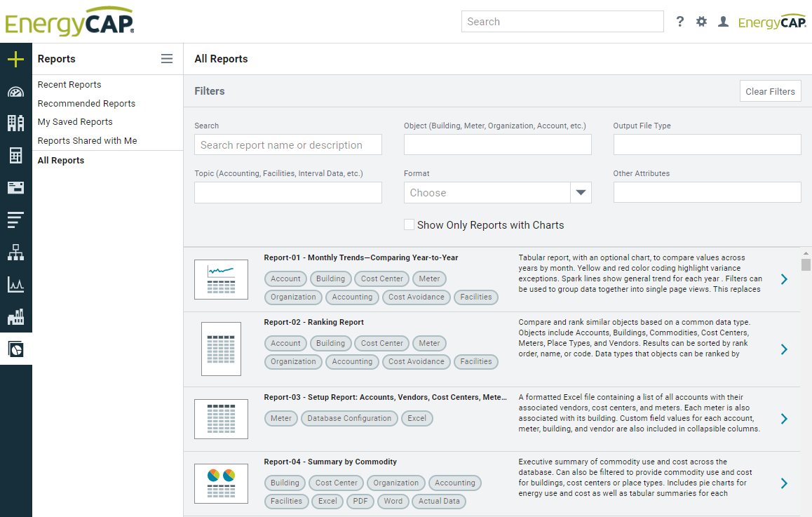Expand details for Report-02 Ranking Report
The image size is (812, 517).
784,349
